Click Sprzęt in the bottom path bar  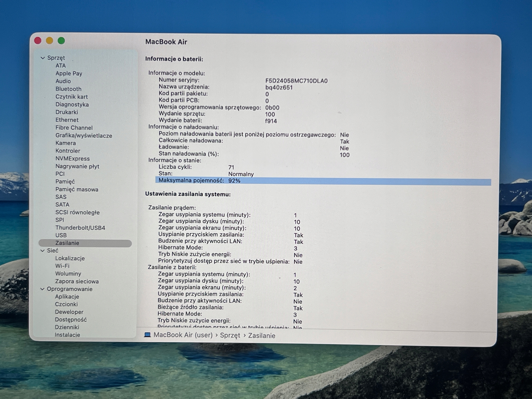tap(230, 335)
